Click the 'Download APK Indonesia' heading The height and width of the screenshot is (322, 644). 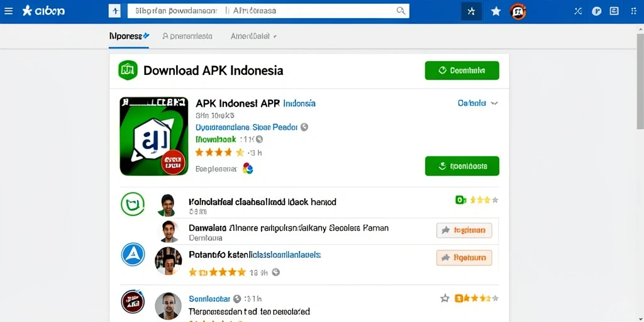click(x=213, y=70)
